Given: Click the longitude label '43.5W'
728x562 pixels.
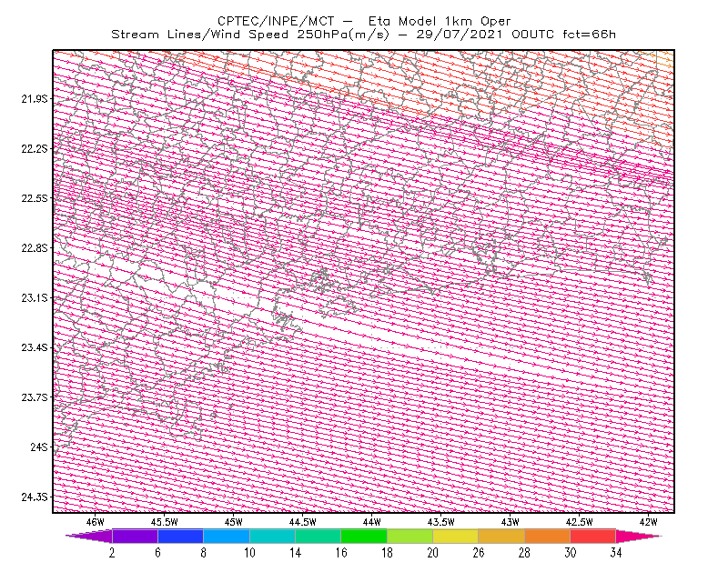Looking at the screenshot, I should pos(441,522).
